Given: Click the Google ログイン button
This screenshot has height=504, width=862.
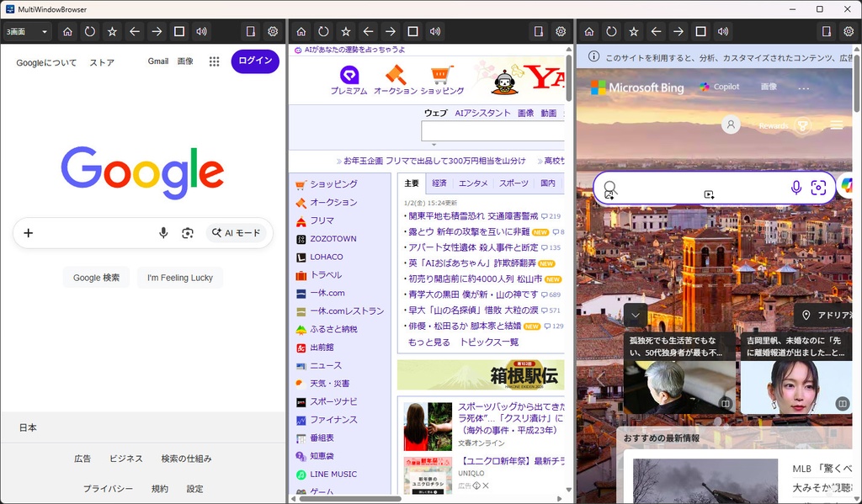Looking at the screenshot, I should [255, 62].
